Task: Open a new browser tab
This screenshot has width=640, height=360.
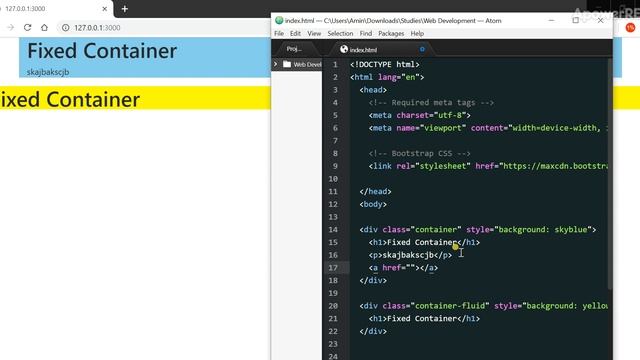Action: pos(124,9)
